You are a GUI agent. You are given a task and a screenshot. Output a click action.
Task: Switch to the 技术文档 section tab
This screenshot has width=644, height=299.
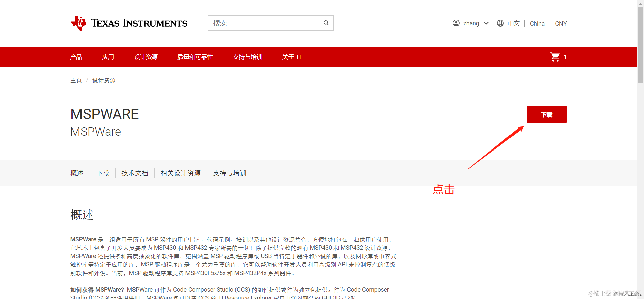pyautogui.click(x=135, y=173)
